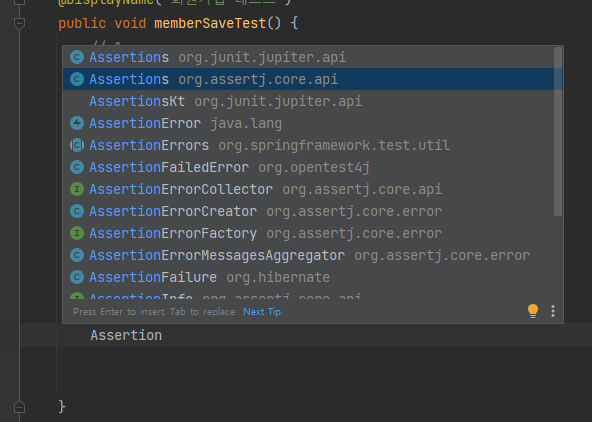Viewport: 592px width, 422px height.
Task: Click the green interface icon for AssertionErrorCollector
Action: [x=77, y=189]
